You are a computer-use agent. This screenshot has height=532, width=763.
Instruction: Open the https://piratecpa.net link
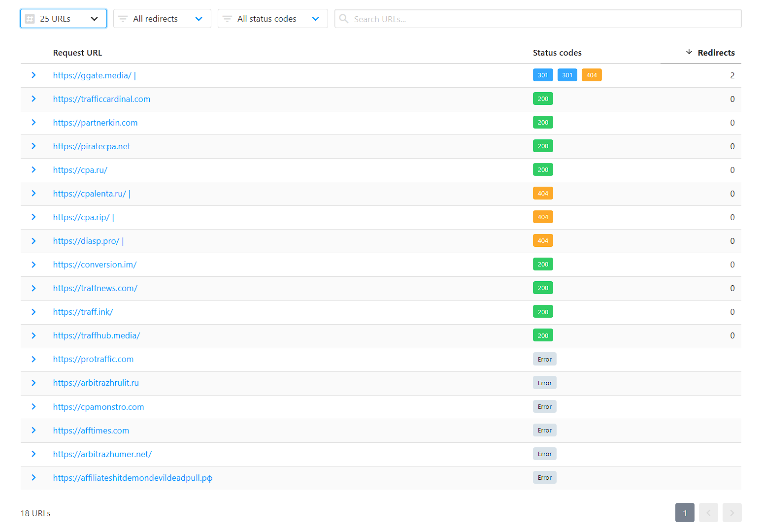coord(92,146)
